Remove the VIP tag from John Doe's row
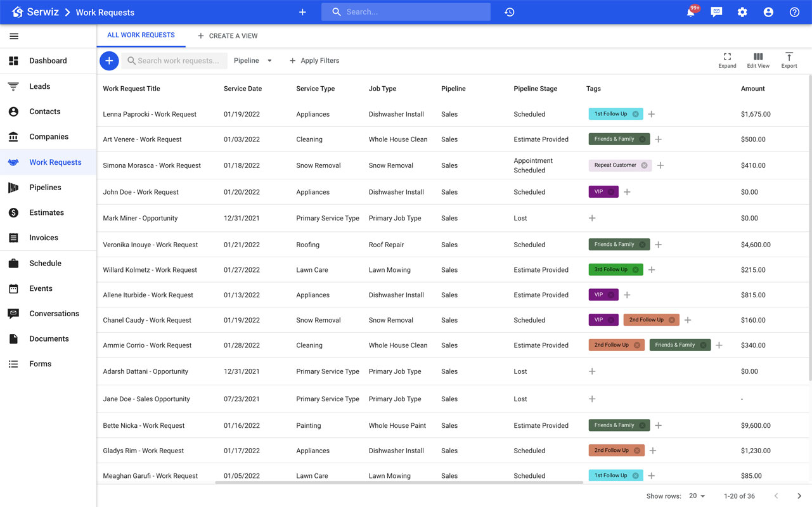 pos(611,192)
